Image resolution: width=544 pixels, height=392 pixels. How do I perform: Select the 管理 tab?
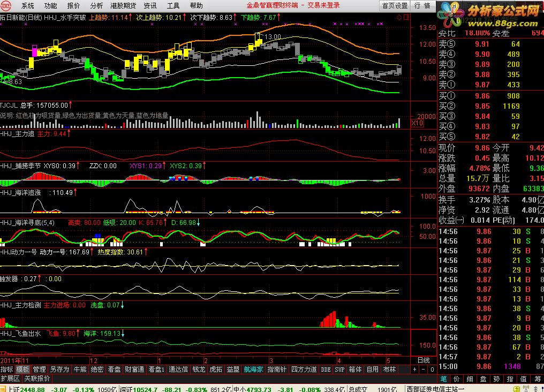(39, 370)
